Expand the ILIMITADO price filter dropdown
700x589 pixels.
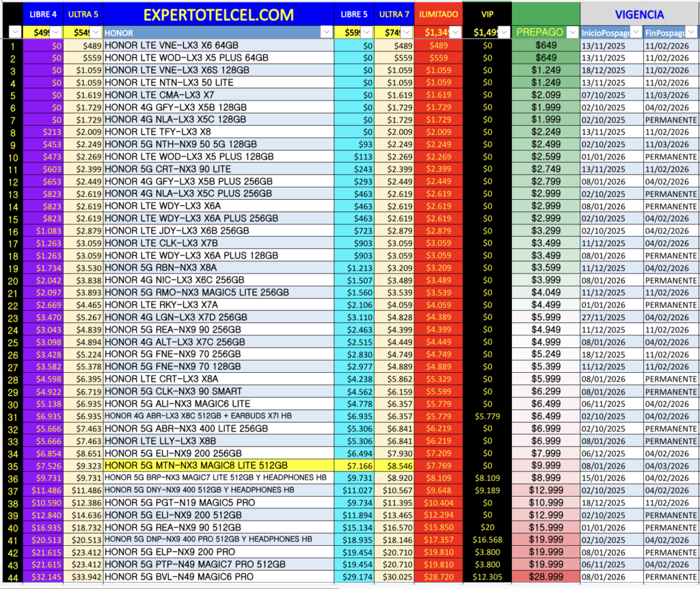(455, 32)
